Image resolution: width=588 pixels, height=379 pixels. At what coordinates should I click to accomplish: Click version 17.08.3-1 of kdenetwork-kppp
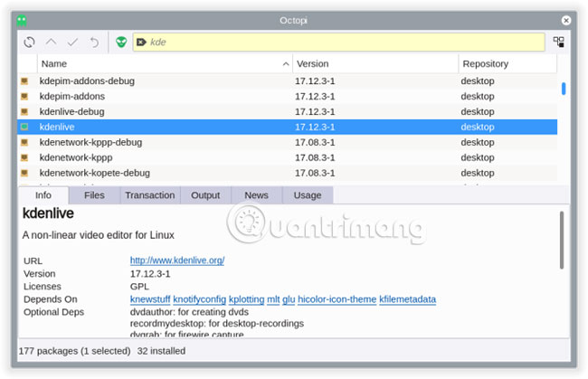pos(315,157)
